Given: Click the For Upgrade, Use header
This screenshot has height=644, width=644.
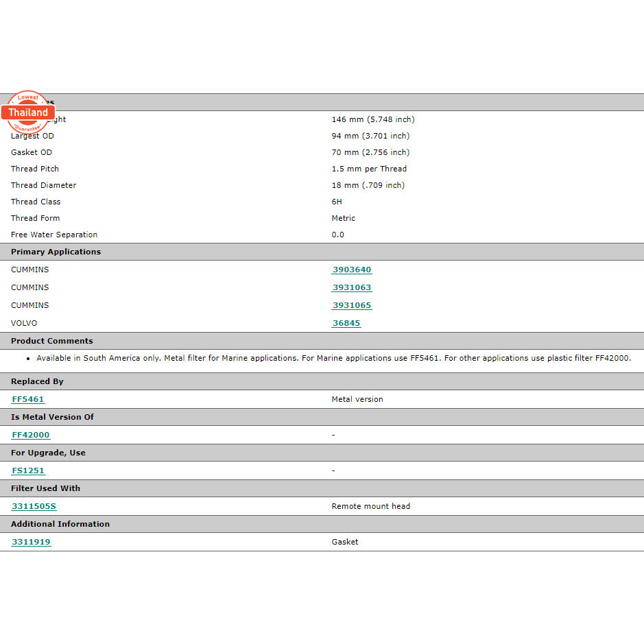Looking at the screenshot, I should [48, 453].
